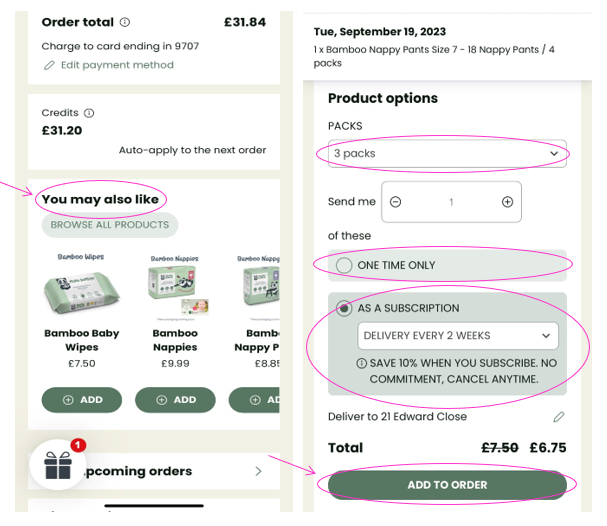The image size is (607, 526).
Task: Click the Credits info icon
Action: pos(89,113)
